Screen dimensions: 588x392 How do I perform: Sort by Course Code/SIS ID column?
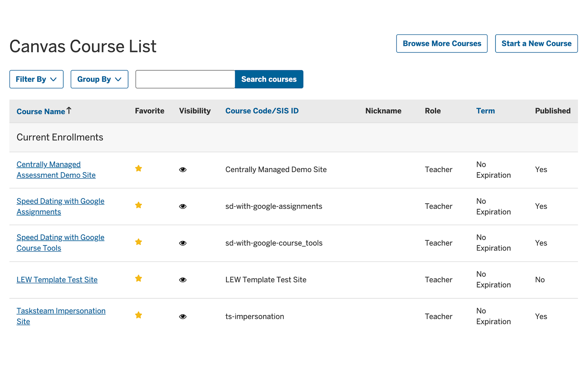pos(262,111)
